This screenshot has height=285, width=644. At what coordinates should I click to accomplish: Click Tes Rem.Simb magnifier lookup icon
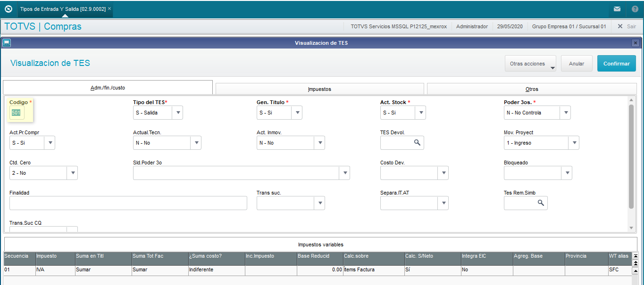pyautogui.click(x=541, y=203)
